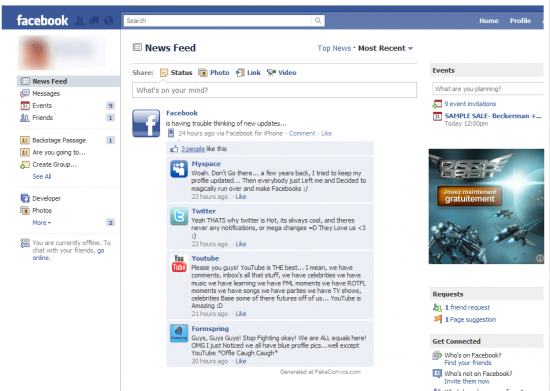Image resolution: width=550 pixels, height=391 pixels.
Task: Click the Photo share icon
Action: point(203,73)
